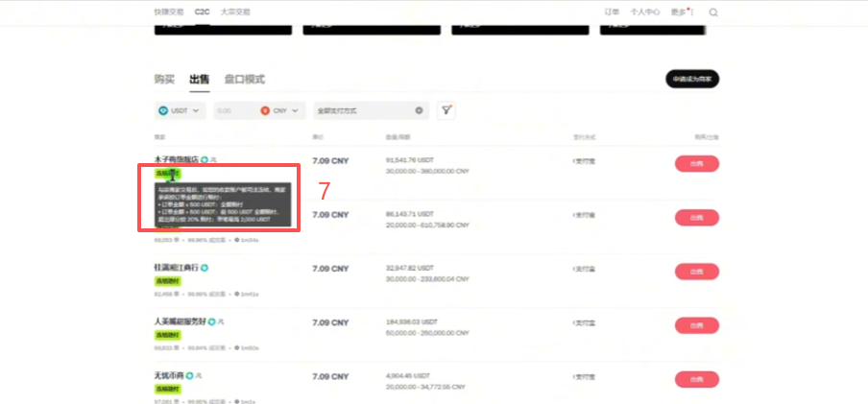868x404 pixels.
Task: Switch to the 购买 tab
Action: pyautogui.click(x=164, y=80)
